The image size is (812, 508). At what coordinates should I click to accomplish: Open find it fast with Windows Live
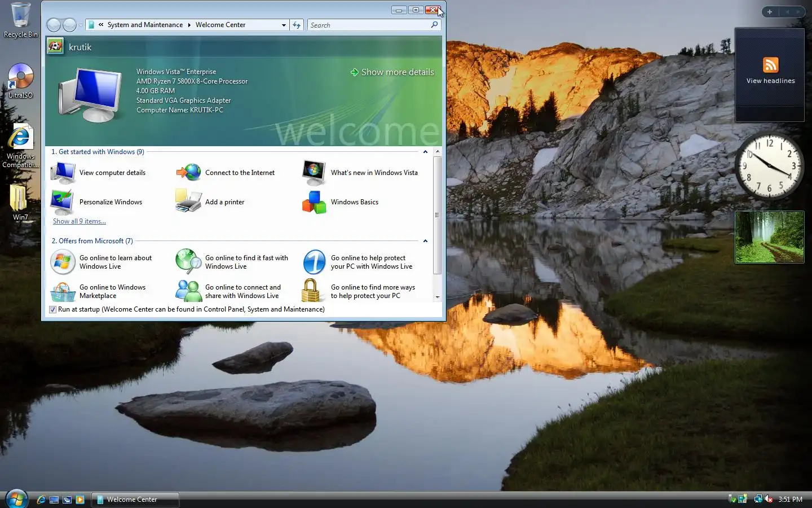click(x=232, y=262)
